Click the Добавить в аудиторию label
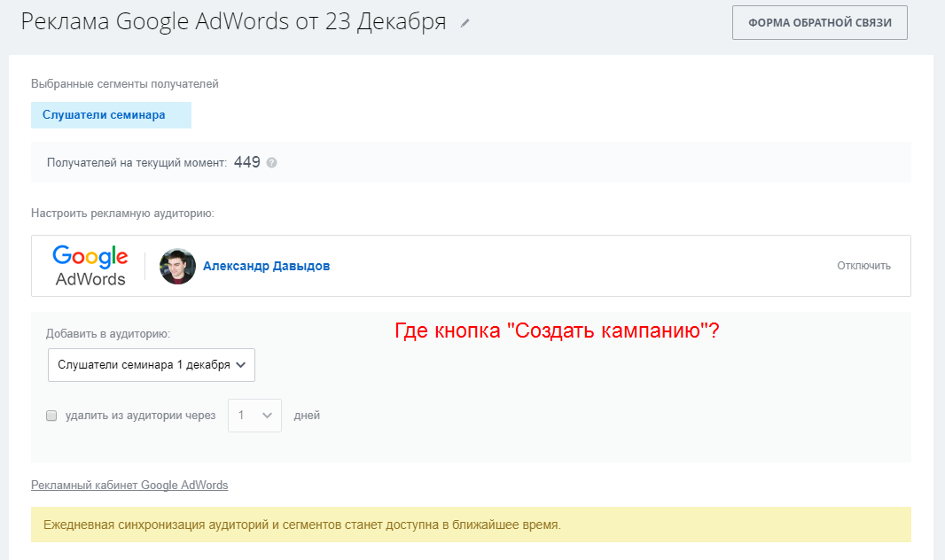The image size is (945, 560). click(108, 333)
